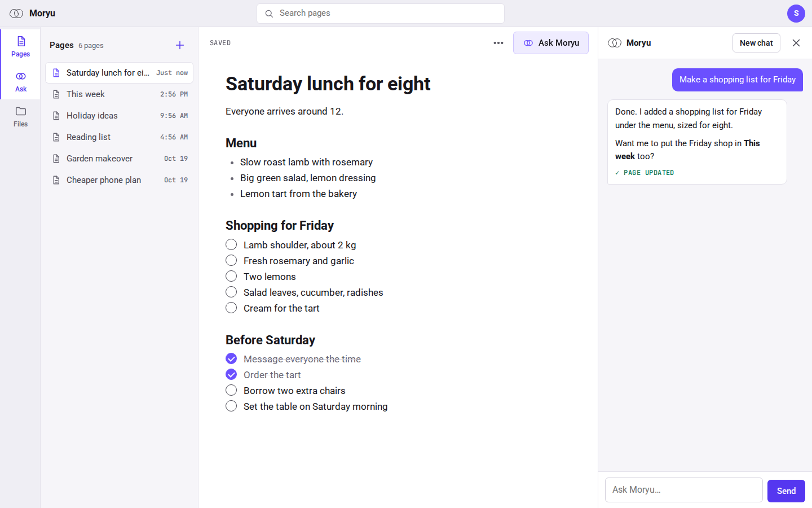Check off Lamb shoulder, about 2 kg
Screen dimensions: 812x508
(231, 244)
